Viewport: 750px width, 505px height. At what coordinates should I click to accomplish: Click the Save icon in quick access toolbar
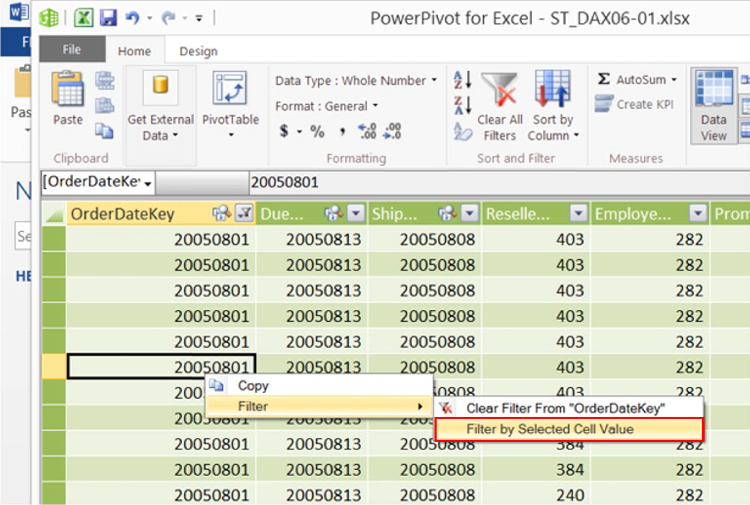[x=108, y=19]
